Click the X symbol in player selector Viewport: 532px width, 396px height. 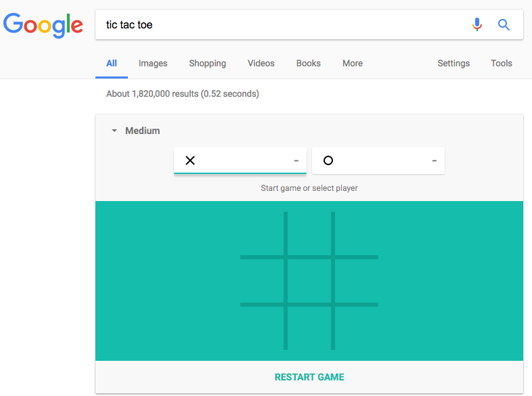[190, 160]
